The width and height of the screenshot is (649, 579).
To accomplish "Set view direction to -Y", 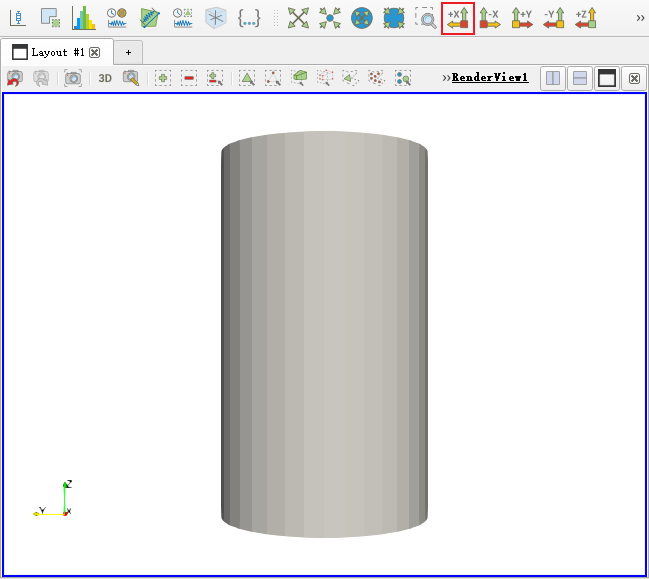I will pyautogui.click(x=554, y=17).
